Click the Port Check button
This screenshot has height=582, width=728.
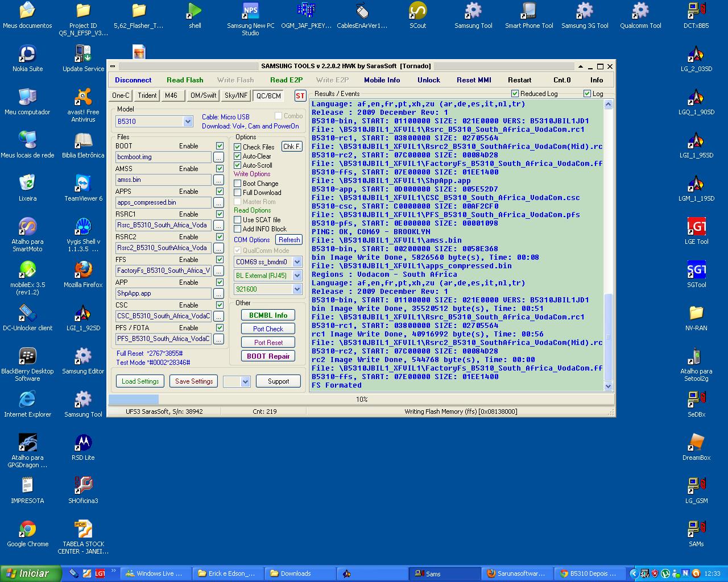click(268, 329)
